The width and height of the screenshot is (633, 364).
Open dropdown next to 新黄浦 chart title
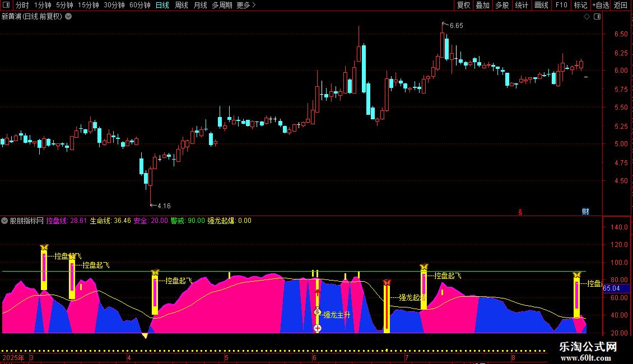point(69,17)
